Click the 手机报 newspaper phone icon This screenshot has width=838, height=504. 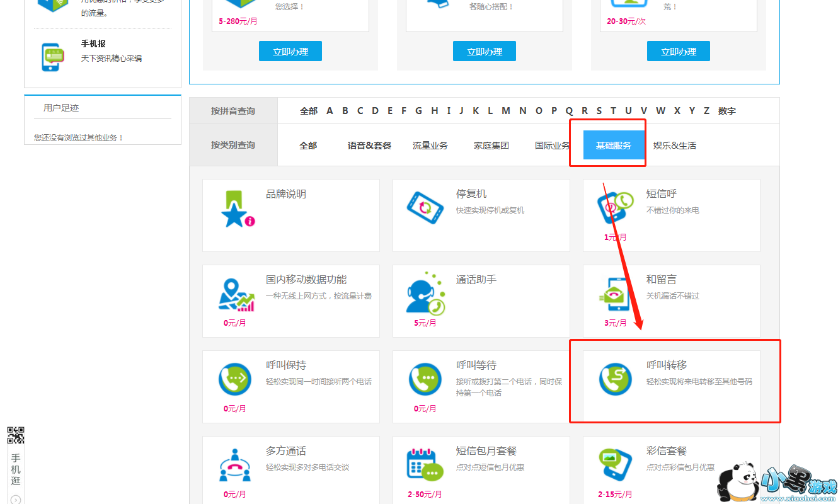click(52, 57)
